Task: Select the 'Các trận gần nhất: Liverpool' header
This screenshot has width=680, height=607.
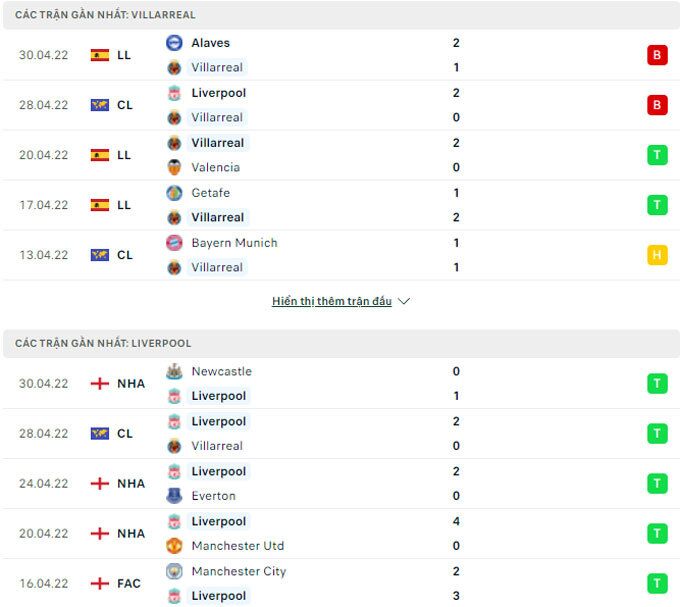Action: (103, 343)
